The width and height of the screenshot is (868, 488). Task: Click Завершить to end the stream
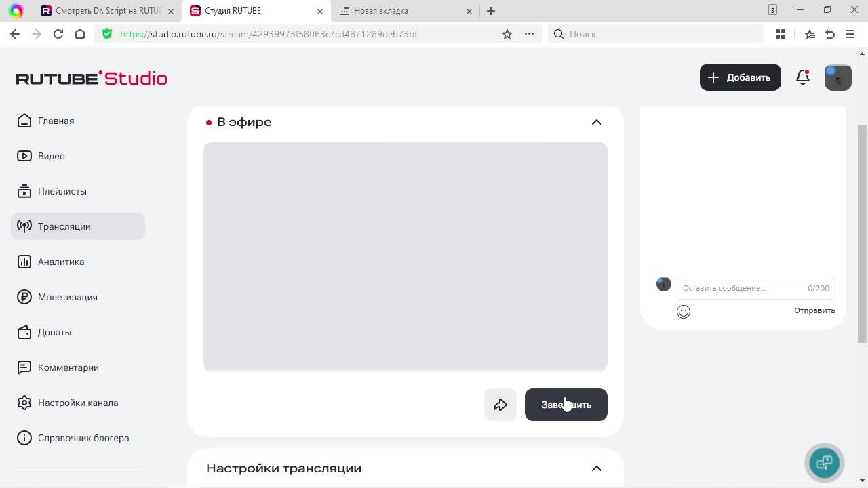[x=566, y=405]
